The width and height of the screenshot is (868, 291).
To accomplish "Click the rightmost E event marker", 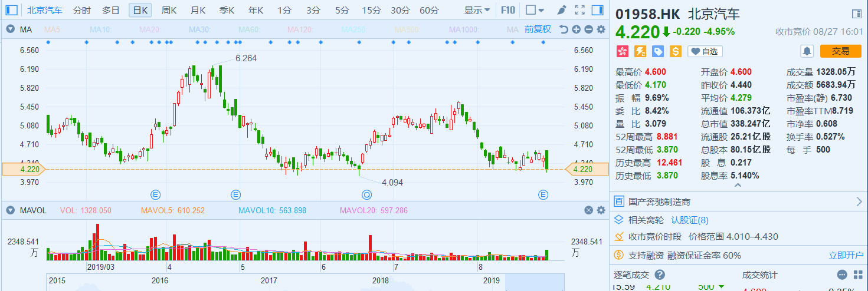I will coord(543,194).
